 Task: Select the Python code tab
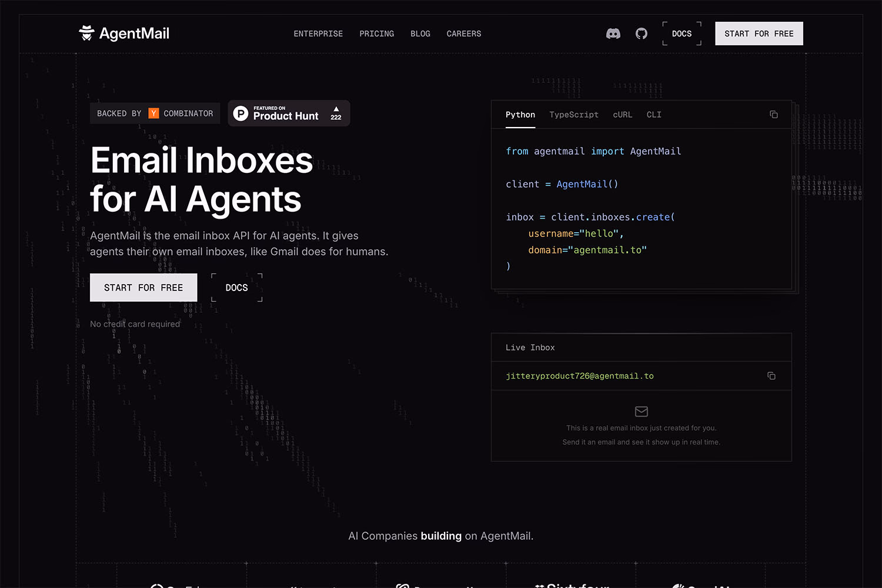(520, 115)
